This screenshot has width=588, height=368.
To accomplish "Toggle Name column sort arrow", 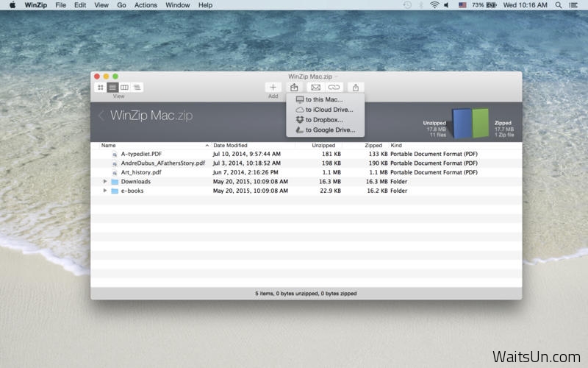I will click(x=207, y=145).
